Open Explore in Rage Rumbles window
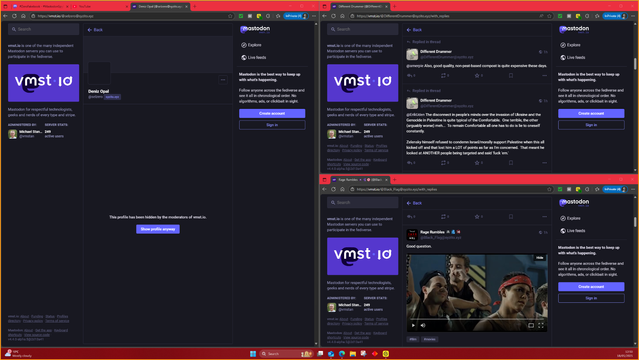Screen dimensions: 639x360 point(570,218)
